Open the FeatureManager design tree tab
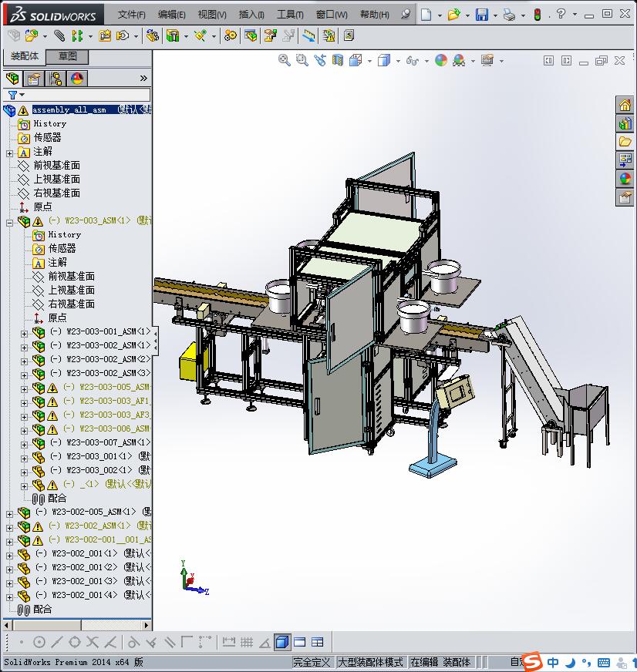This screenshot has width=637, height=672. pyautogui.click(x=13, y=79)
